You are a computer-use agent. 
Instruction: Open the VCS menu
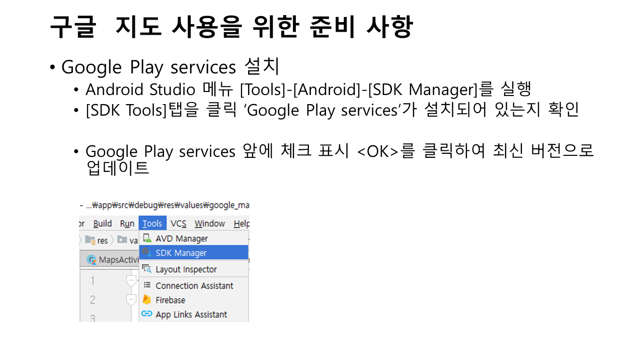click(x=179, y=224)
